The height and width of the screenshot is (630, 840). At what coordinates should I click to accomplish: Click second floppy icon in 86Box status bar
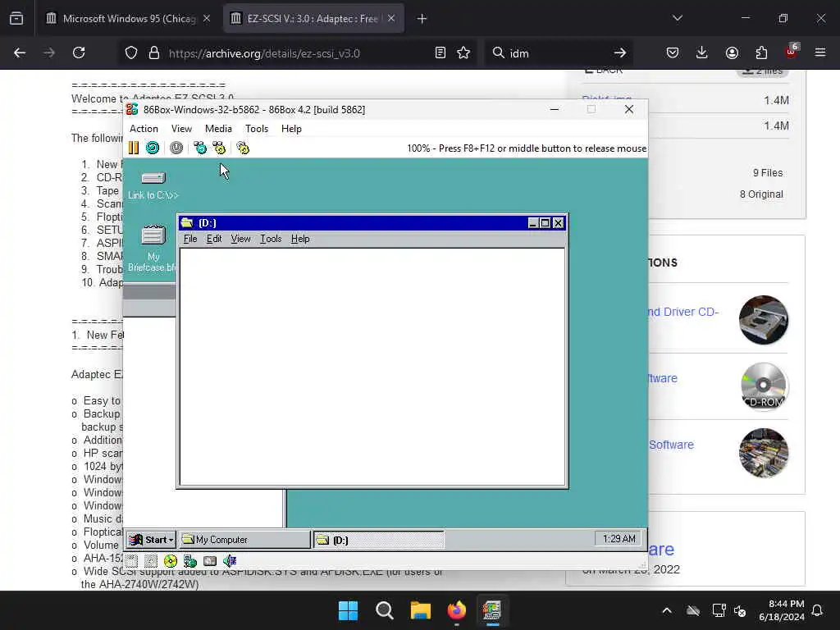[151, 561]
